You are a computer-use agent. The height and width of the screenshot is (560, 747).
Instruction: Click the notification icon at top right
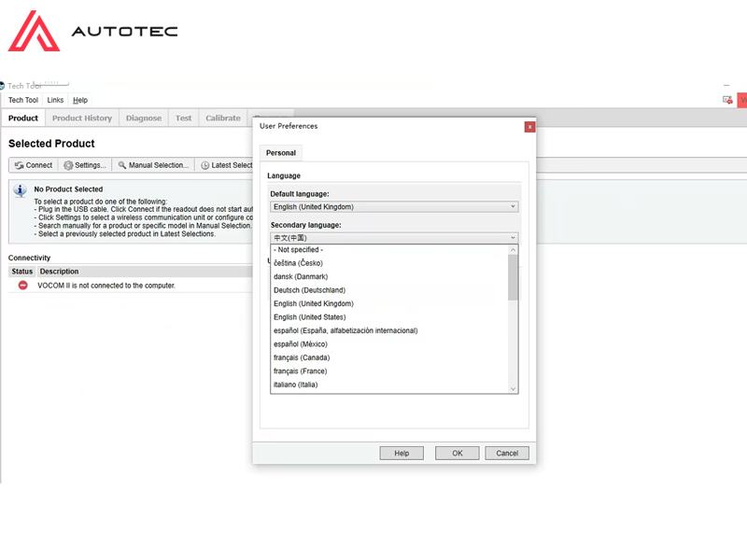727,100
